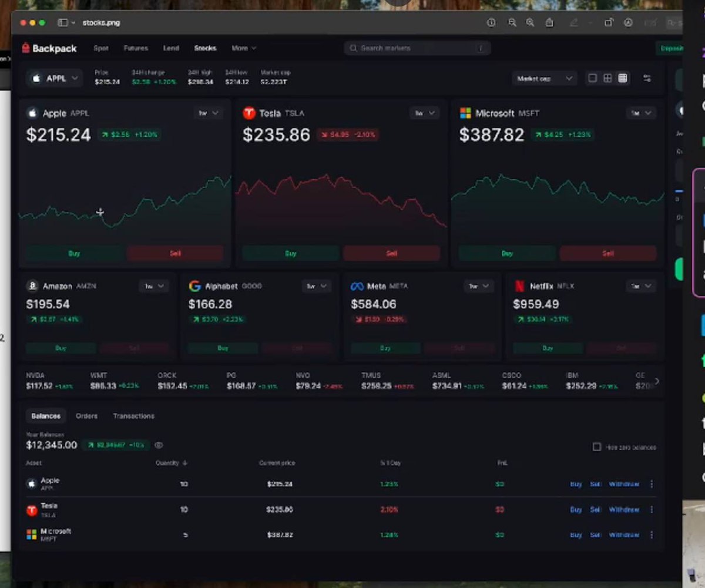Click the Tesla red price chart

click(x=341, y=200)
